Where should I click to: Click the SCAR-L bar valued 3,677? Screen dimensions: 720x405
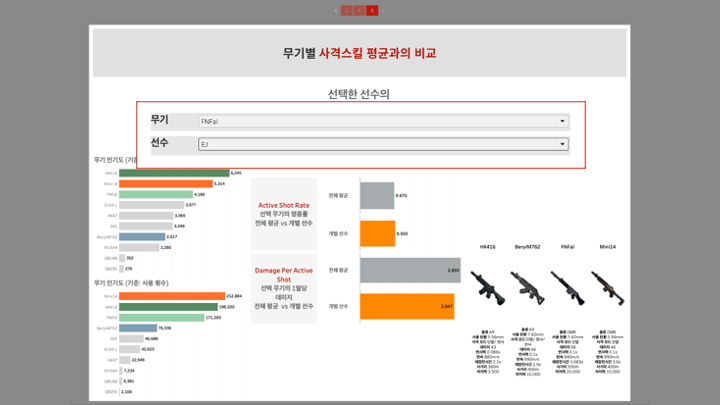tap(152, 205)
